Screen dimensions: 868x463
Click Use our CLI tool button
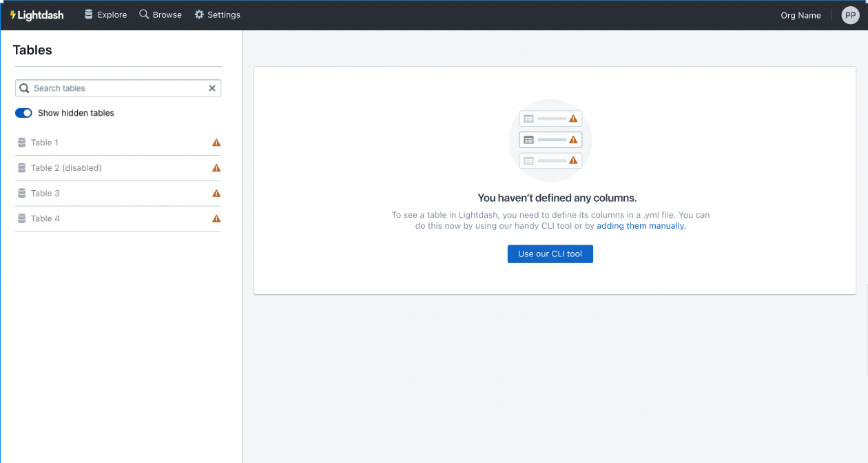[x=550, y=254]
